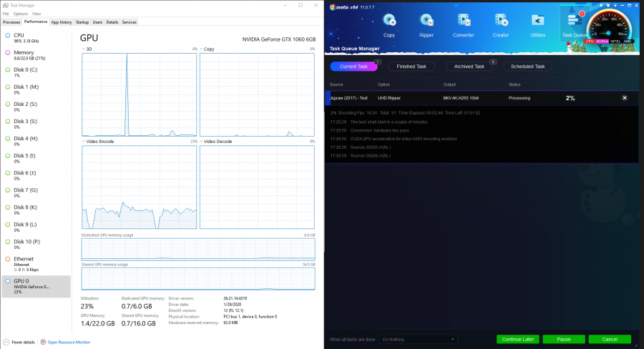Image resolution: width=644 pixels, height=349 pixels.
Task: Open Task Manager File menu
Action: click(6, 14)
